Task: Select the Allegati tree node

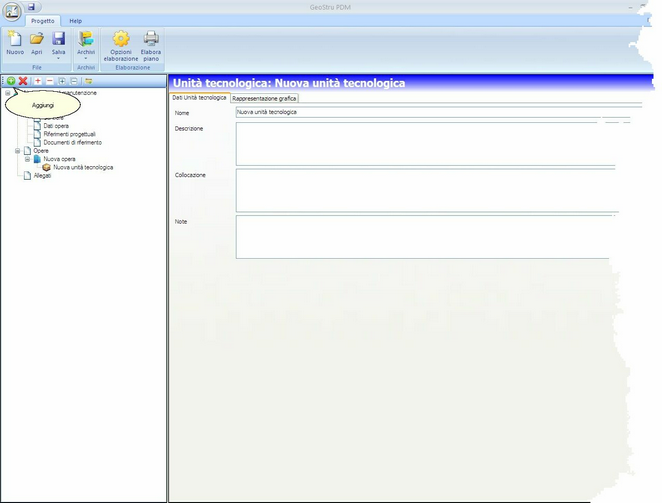Action: tap(42, 176)
